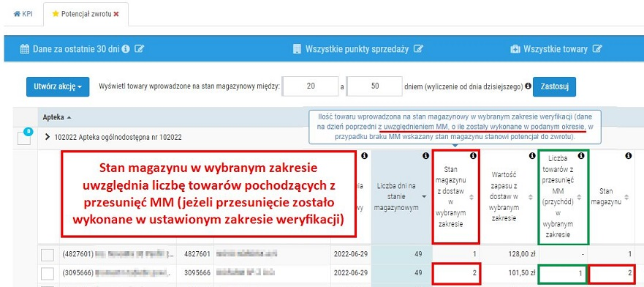Show info for Wartość zapasu z dostaw column
The width and height of the screenshot is (644, 287).
532,156
